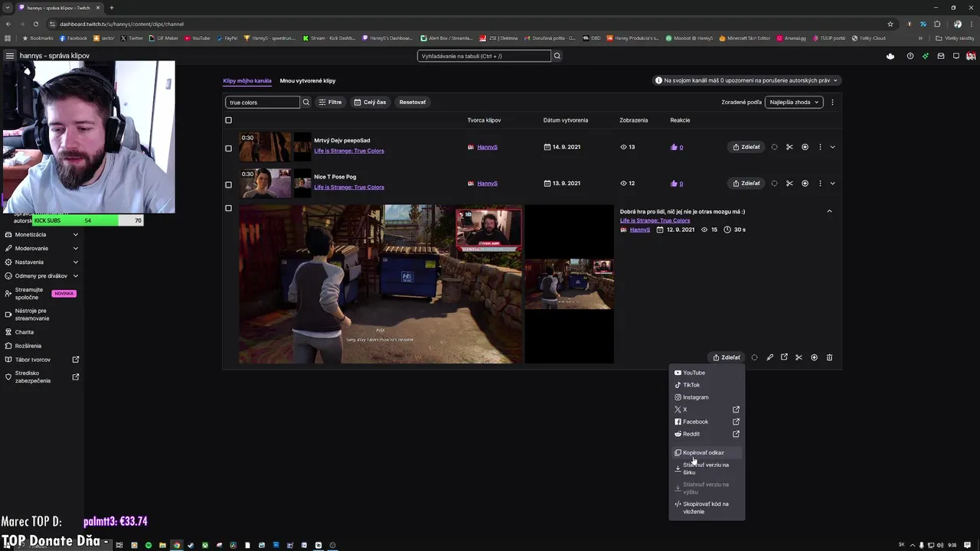The image size is (980, 551).
Task: Choose Instagram in the share menu
Action: click(707, 397)
